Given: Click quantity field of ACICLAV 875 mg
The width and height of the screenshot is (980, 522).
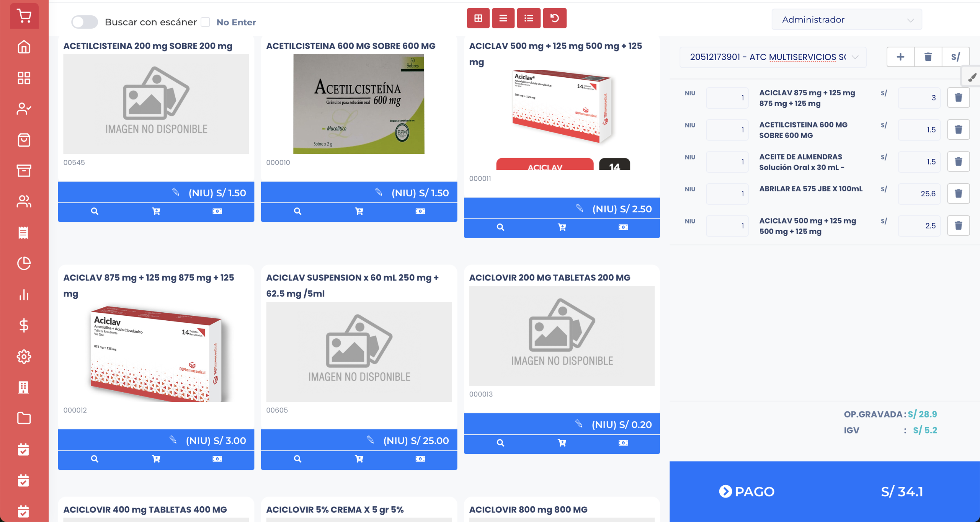Looking at the screenshot, I should (x=727, y=98).
